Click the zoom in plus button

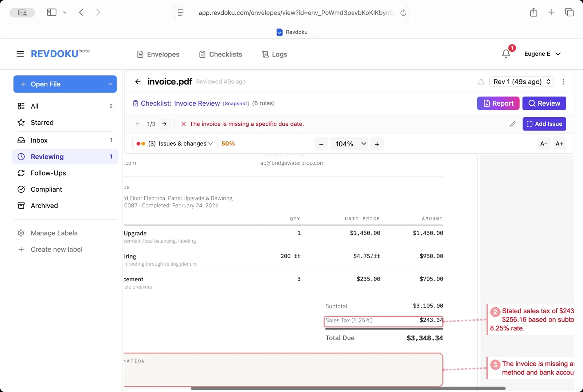(377, 144)
